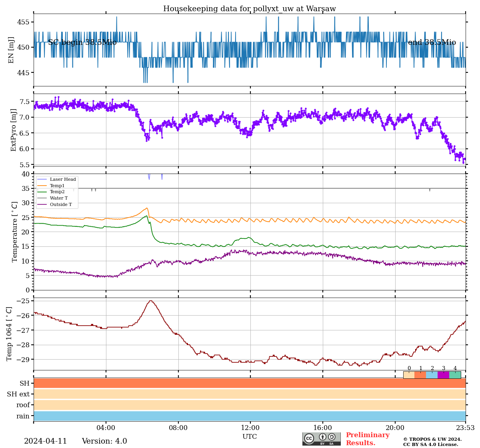
Task: Click the 12:00 time axis tick label
Action: (x=250, y=428)
